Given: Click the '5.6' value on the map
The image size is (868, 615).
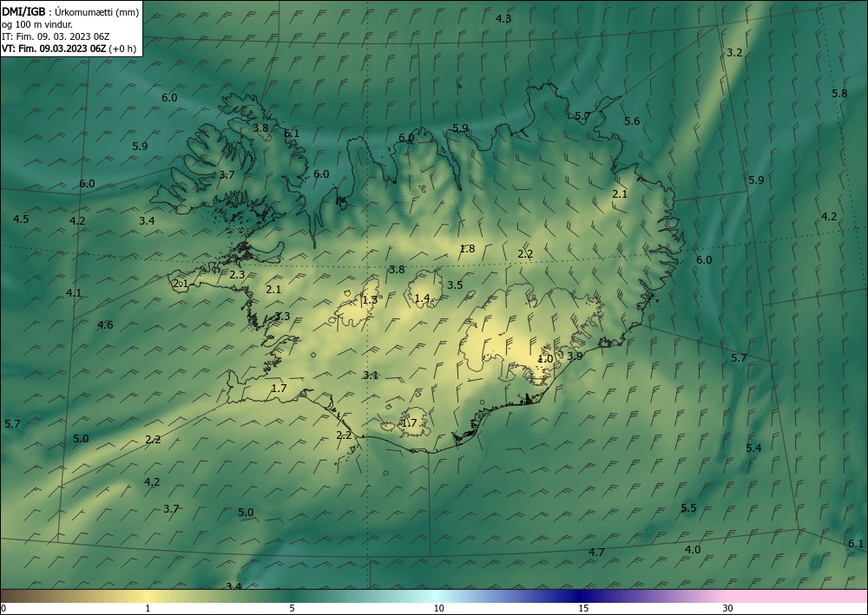Looking at the screenshot, I should [632, 121].
